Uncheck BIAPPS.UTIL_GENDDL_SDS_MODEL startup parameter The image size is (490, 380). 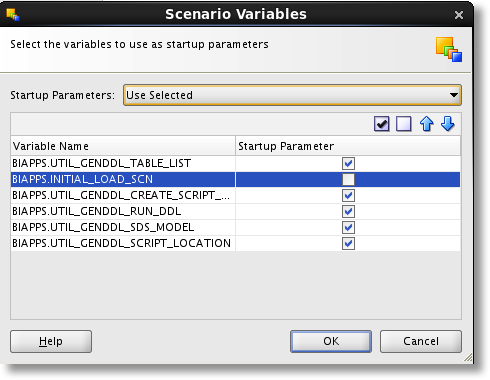pos(348,227)
